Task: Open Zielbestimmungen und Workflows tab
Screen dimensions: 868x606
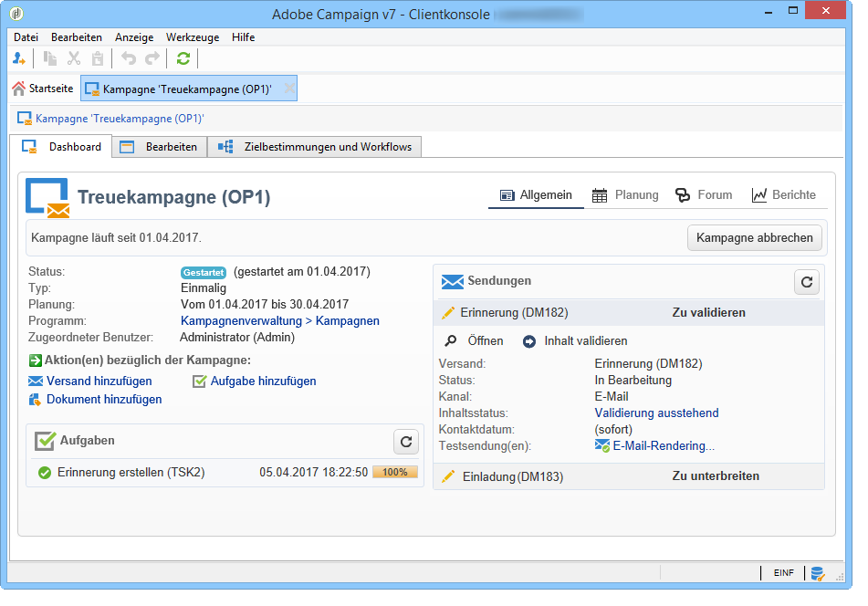Action: coord(314,147)
